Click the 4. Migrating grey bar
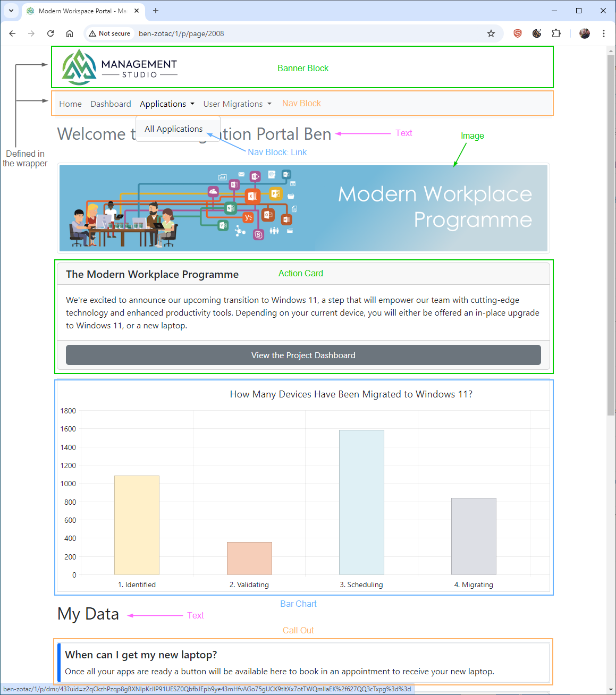The image size is (616, 695). coord(474,536)
